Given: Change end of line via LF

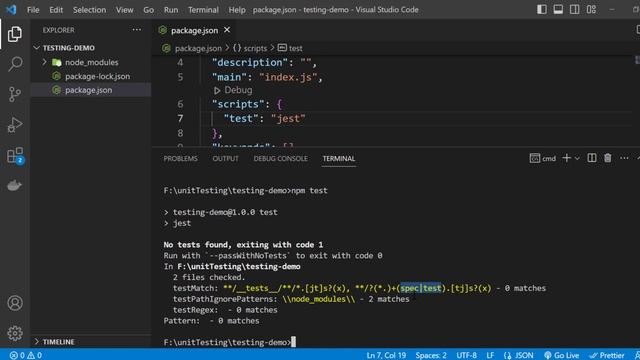Looking at the screenshot, I should 490,355.
